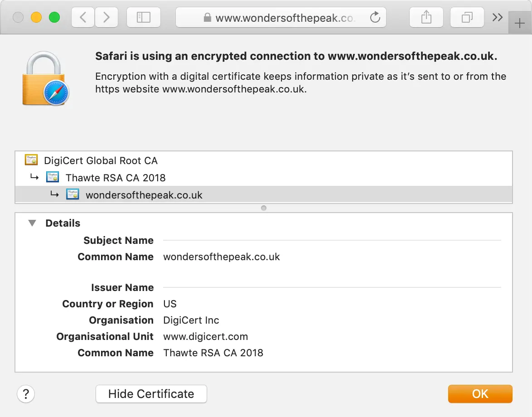Click the Organisation value DigiCert Inc
The width and height of the screenshot is (532, 417).
(x=191, y=320)
